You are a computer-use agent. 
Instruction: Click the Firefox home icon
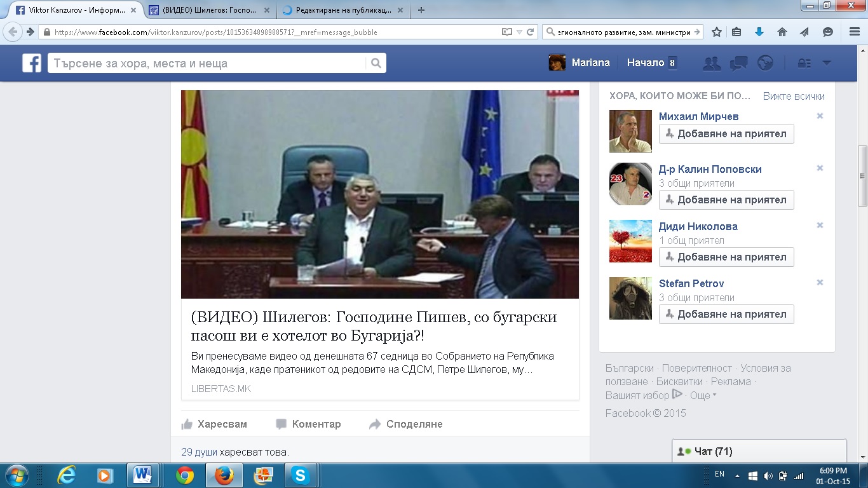[782, 32]
